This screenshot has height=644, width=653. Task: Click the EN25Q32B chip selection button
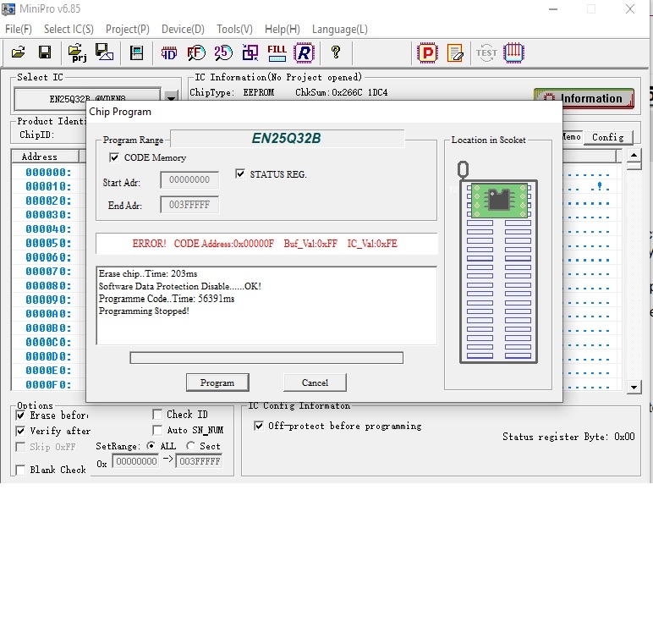pos(87,98)
